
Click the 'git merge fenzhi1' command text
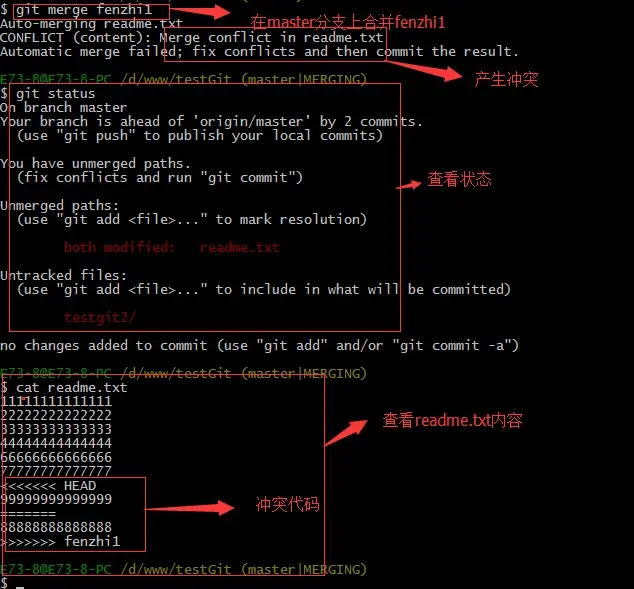coord(84,10)
